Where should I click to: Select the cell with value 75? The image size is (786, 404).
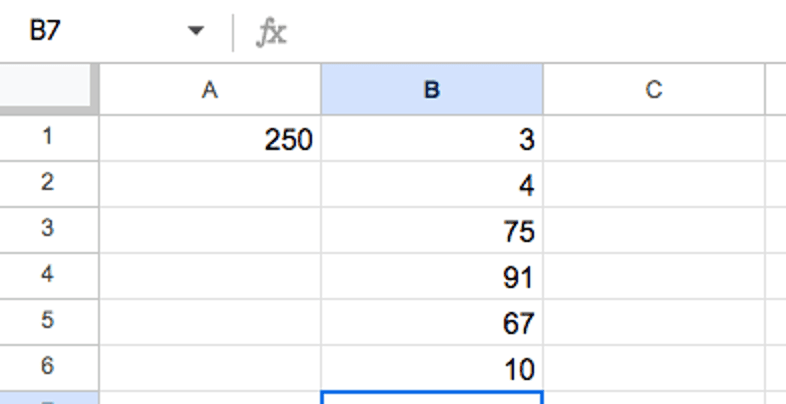(x=432, y=231)
